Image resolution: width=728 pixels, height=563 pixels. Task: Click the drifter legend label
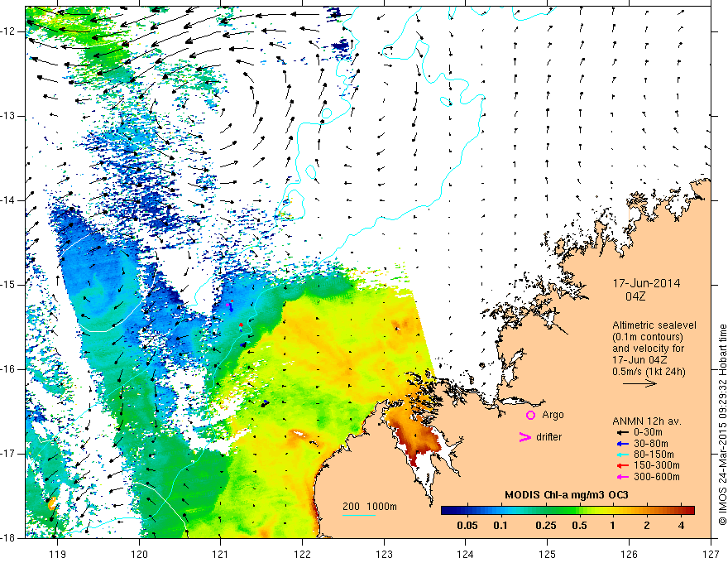[548, 437]
